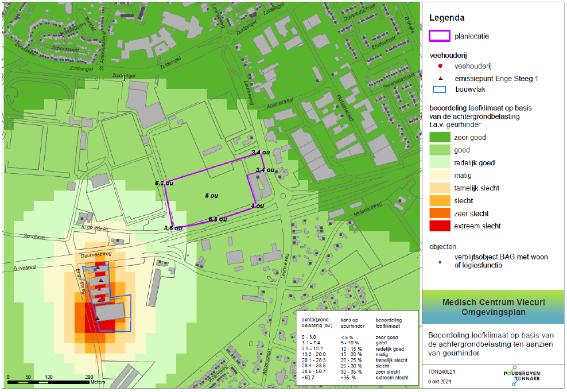Select the blue bouwvlak rectangle legend symbol
567x392 pixels.
(x=440, y=90)
